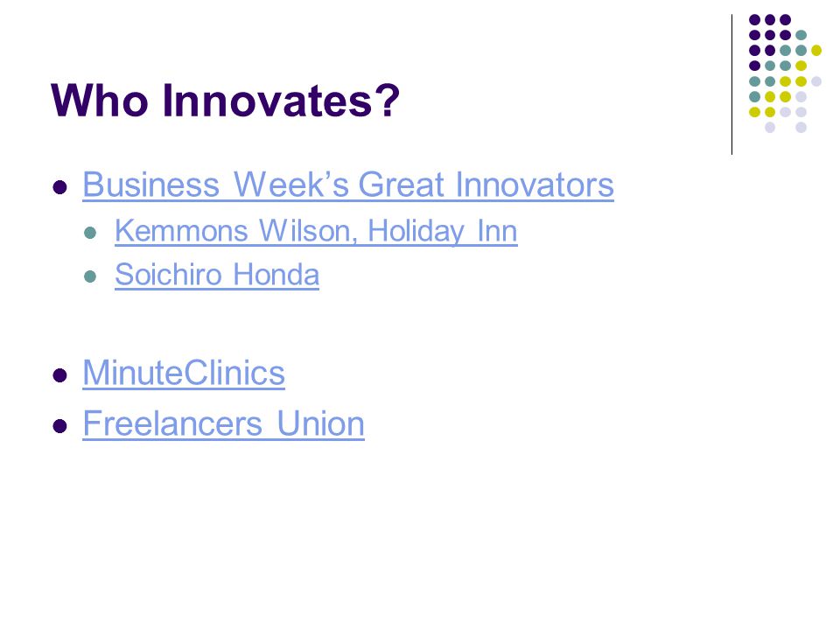Open the Business Week's Great Innovators link
This screenshot has width=840, height=630.
click(348, 185)
